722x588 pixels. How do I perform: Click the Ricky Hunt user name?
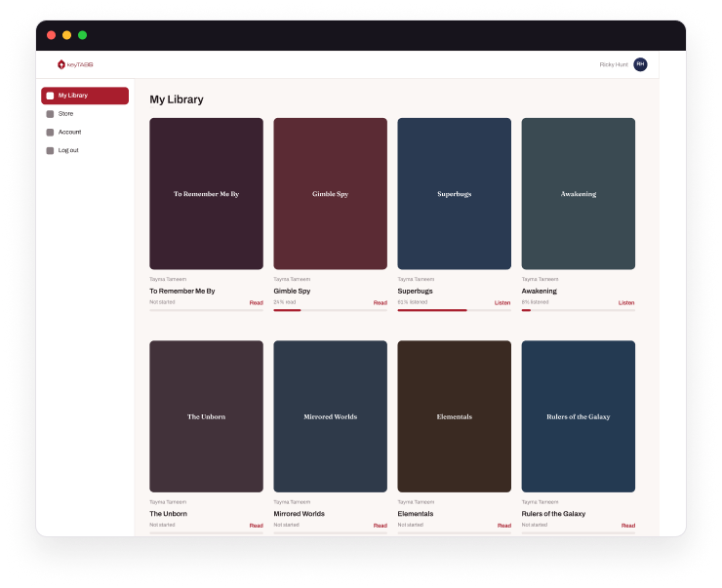point(614,65)
